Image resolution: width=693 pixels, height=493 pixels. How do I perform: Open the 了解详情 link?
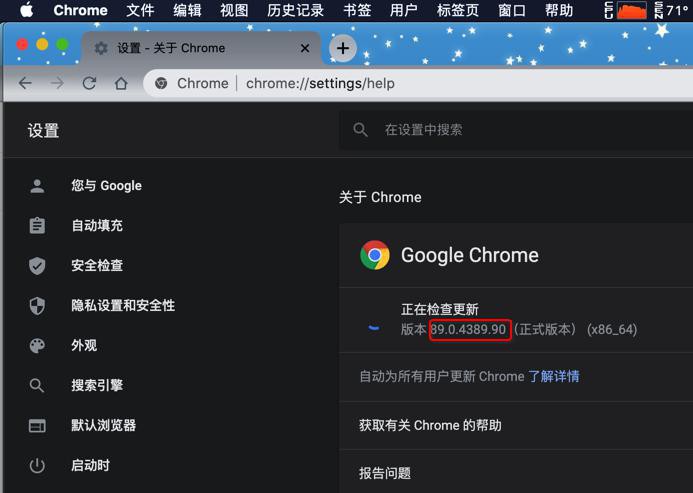[554, 376]
